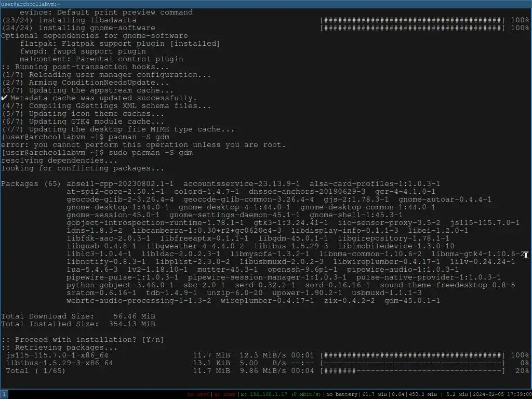Screen dimensions: 532x399
Task: Click disk space '61.7 GiB' entry
Action: tap(375, 394)
